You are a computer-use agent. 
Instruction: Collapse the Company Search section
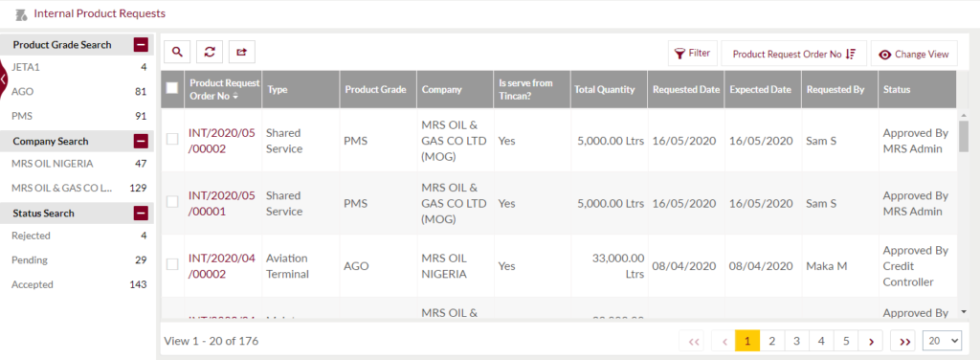(x=142, y=142)
